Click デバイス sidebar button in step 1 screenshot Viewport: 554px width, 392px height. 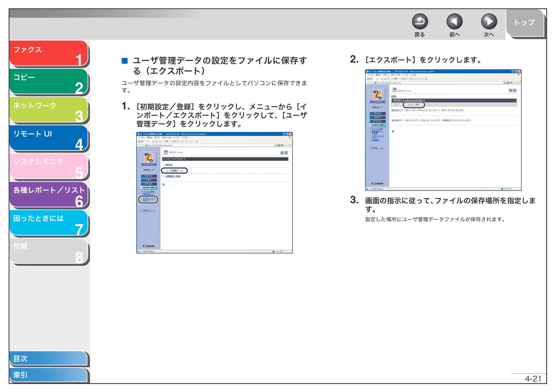pos(148,176)
